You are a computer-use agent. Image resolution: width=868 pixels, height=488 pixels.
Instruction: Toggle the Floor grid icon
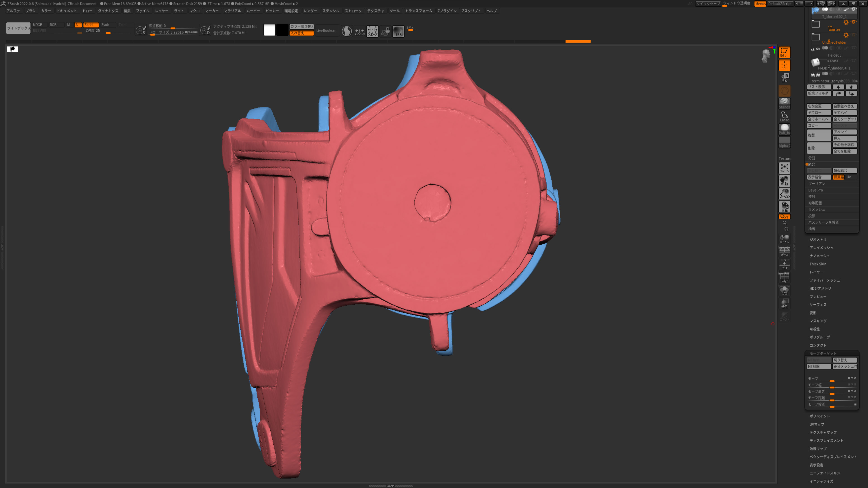(x=784, y=264)
